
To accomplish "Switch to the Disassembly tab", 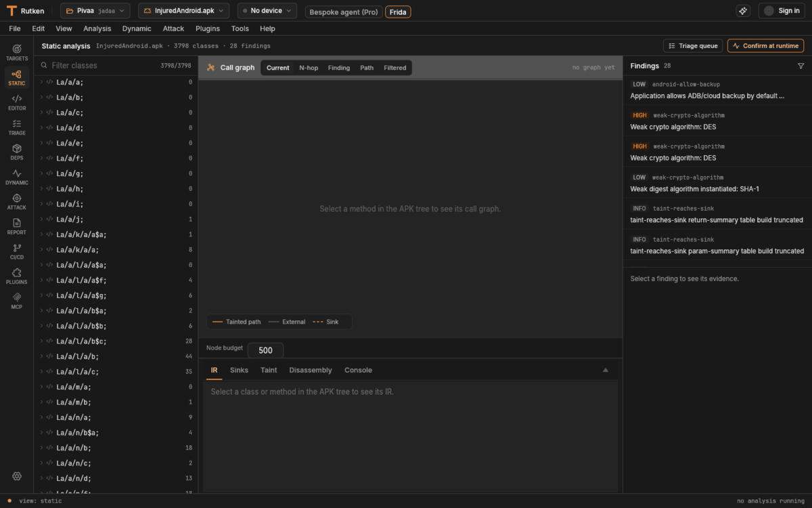I will [x=311, y=370].
